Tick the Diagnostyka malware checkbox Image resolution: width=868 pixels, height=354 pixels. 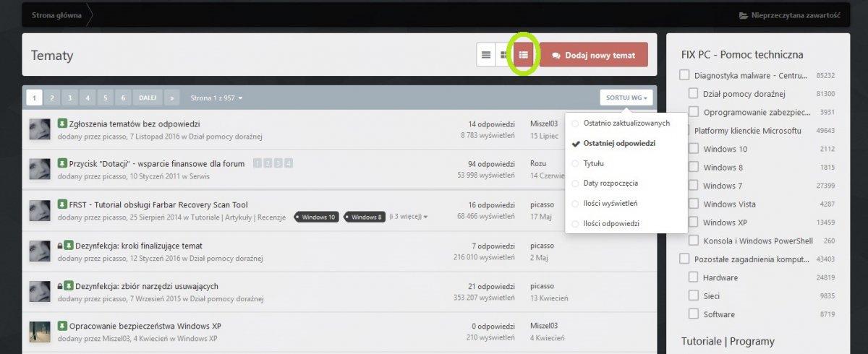coord(684,75)
